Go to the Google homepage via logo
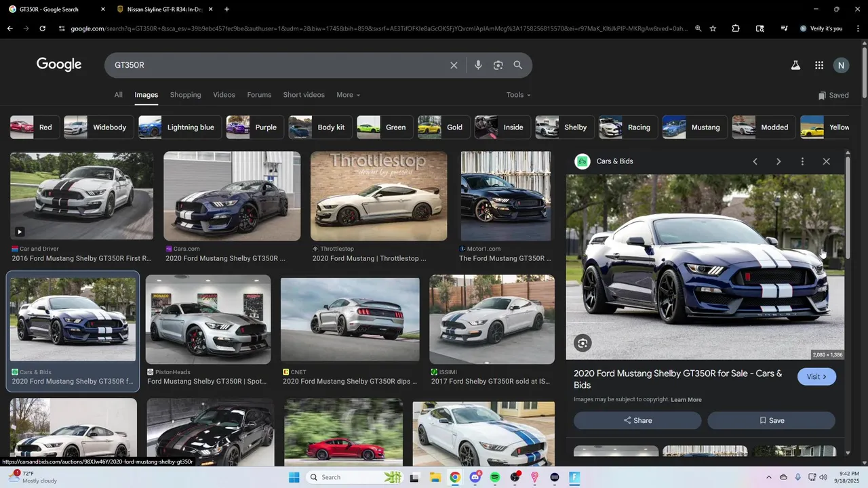The image size is (868, 488). tap(59, 64)
